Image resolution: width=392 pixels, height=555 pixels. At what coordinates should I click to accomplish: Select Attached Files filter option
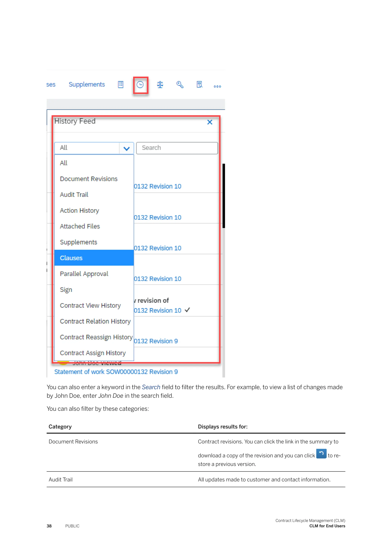point(94,226)
